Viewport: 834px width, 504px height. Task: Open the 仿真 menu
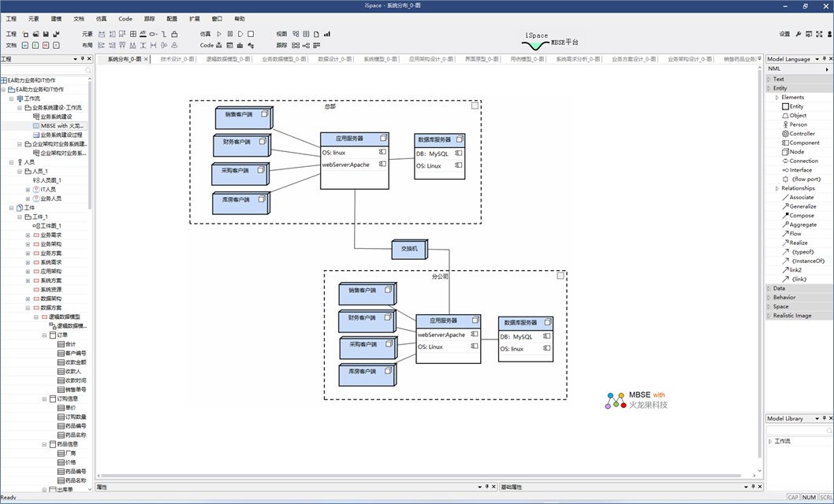tap(101, 18)
